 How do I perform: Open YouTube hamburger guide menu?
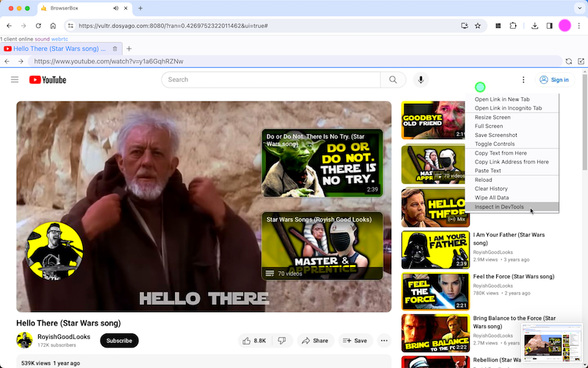pyautogui.click(x=15, y=79)
